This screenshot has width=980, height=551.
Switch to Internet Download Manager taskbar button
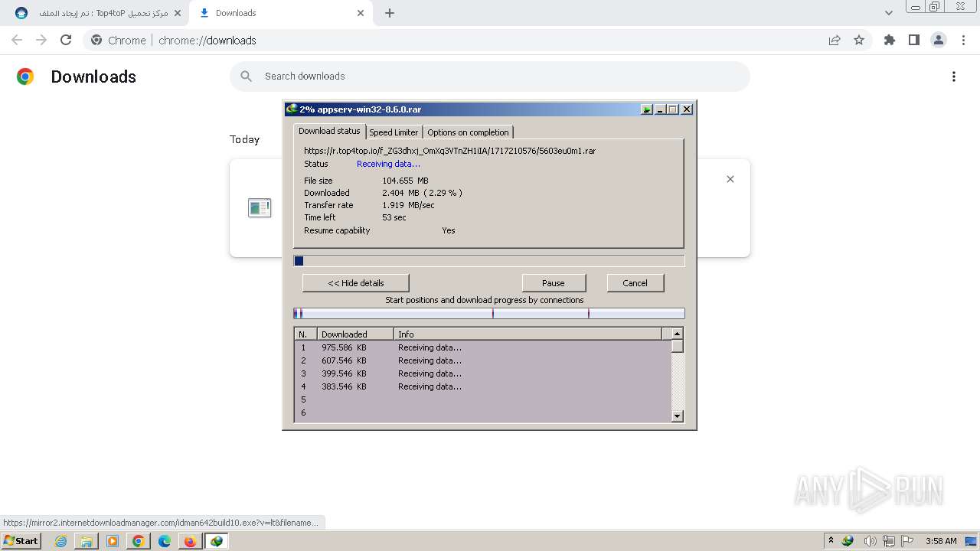tap(217, 541)
